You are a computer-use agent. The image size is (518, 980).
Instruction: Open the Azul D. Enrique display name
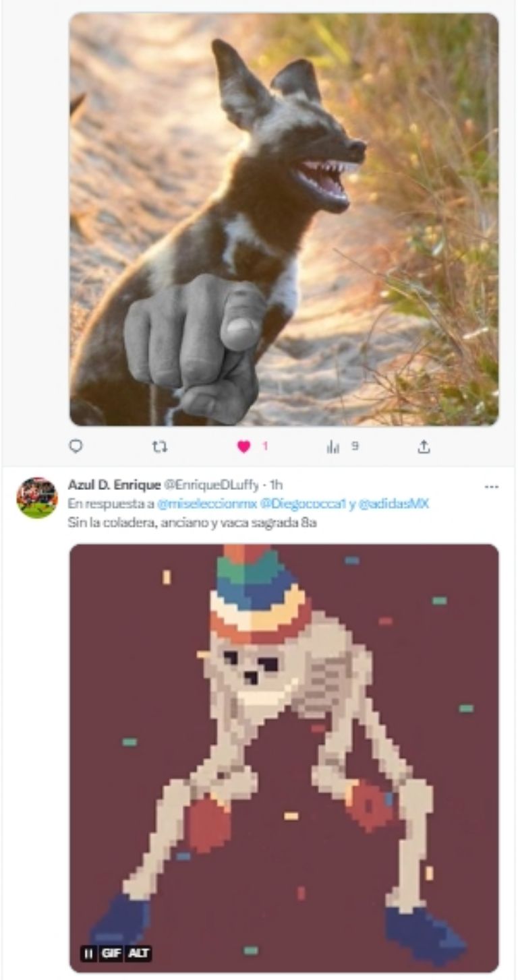(114, 485)
